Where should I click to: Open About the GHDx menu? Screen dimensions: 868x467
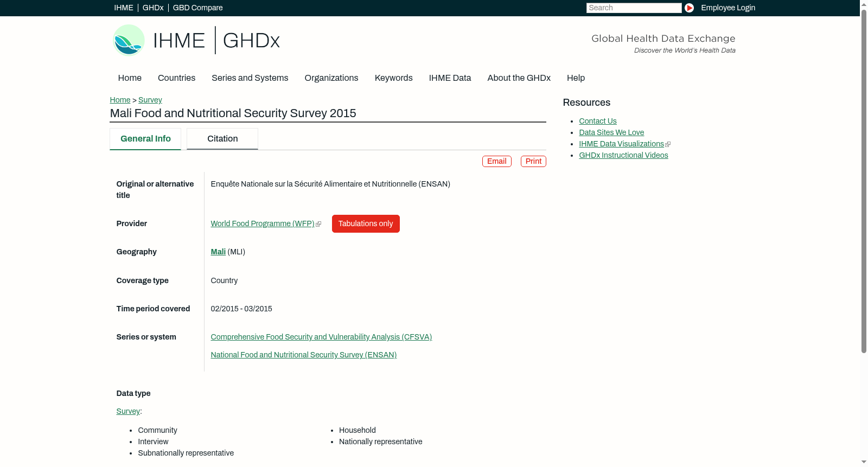519,78
